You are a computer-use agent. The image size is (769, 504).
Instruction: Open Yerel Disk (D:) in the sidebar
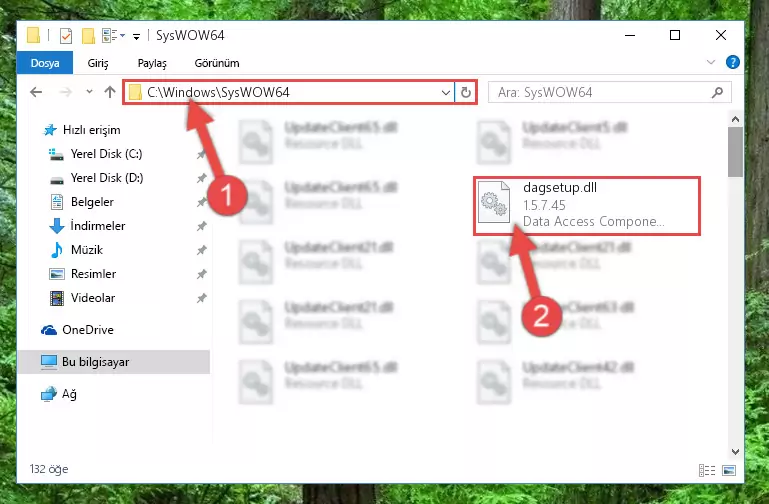(x=107, y=178)
